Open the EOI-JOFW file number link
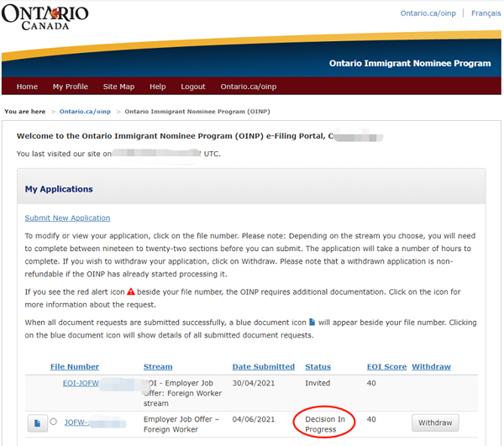The width and height of the screenshot is (504, 446). click(81, 383)
